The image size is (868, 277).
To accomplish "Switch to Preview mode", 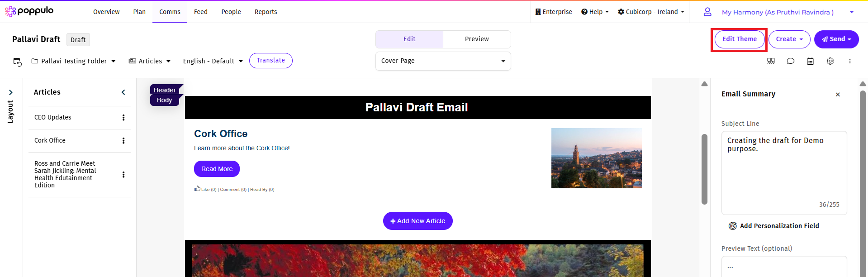I will click(477, 39).
